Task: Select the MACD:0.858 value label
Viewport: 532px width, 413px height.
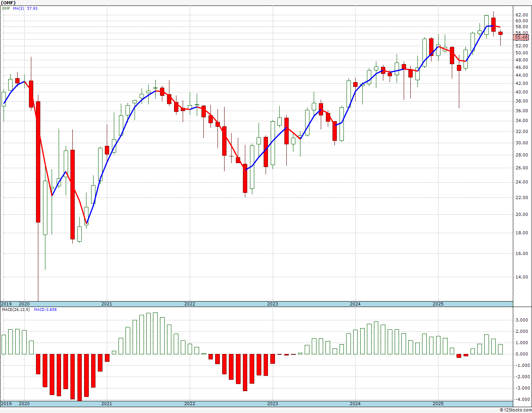Action: 45,310
